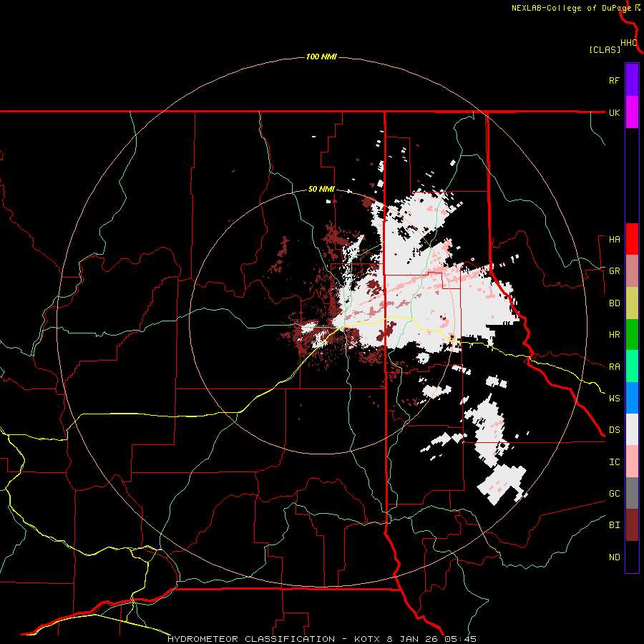
Task: Click the HR green legend swatch
Action: [632, 334]
